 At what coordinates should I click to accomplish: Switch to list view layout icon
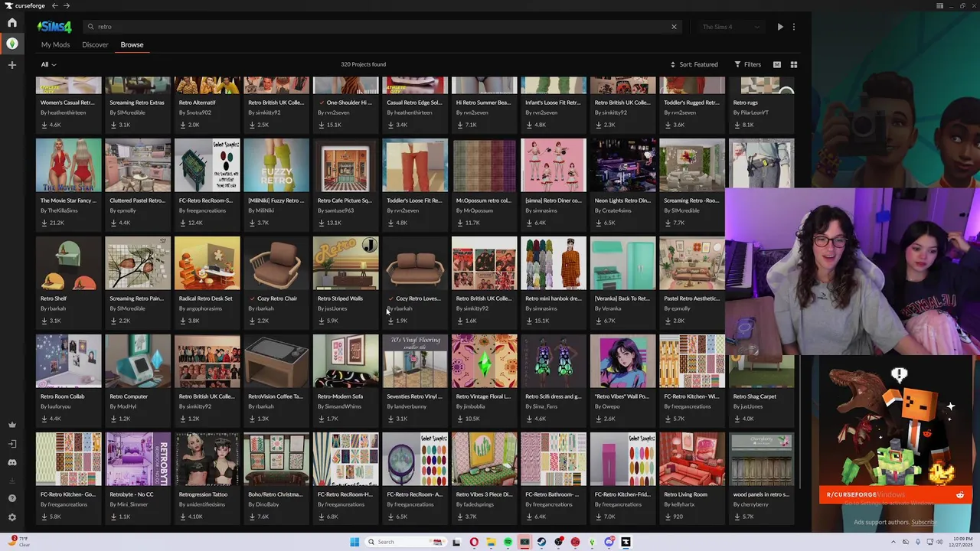pyautogui.click(x=777, y=64)
